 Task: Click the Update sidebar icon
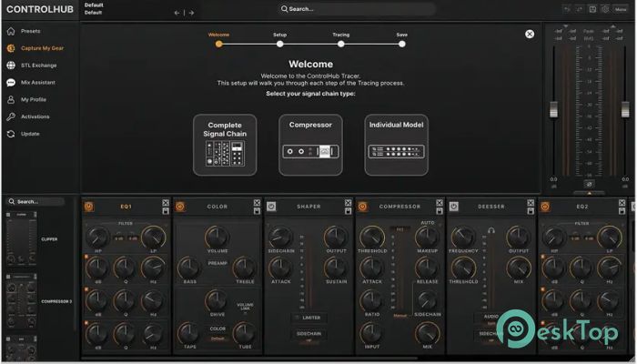coord(29,134)
